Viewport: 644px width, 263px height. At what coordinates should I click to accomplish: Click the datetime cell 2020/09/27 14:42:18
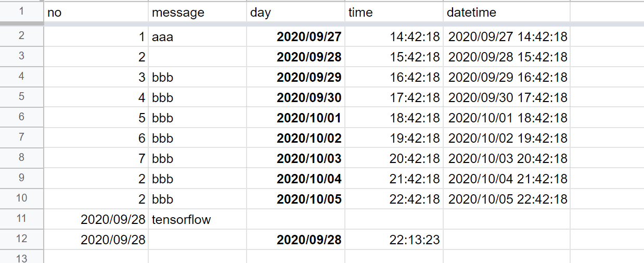click(507, 37)
